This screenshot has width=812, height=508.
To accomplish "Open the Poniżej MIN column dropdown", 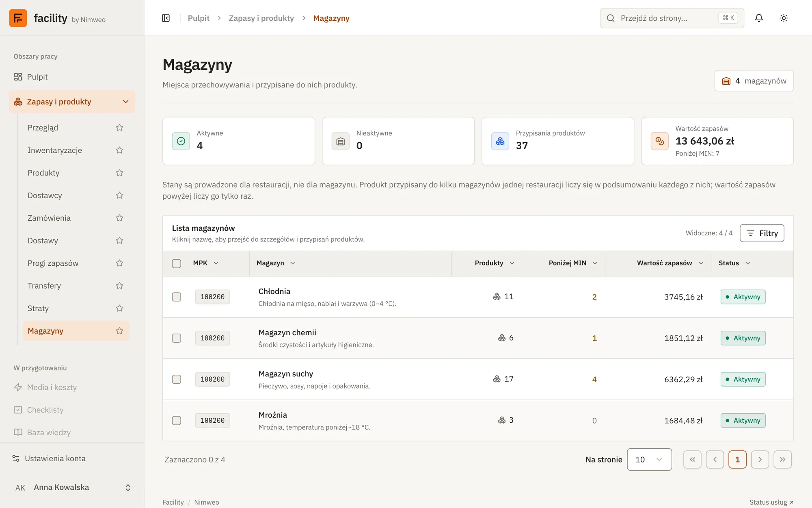I will (595, 263).
